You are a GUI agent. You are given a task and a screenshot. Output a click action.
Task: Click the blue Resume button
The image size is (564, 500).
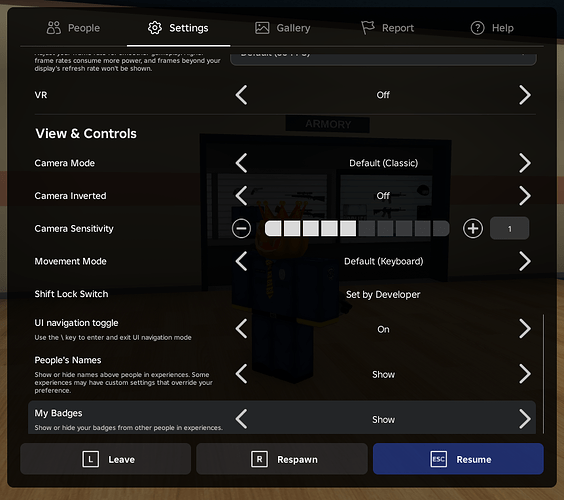click(x=458, y=459)
